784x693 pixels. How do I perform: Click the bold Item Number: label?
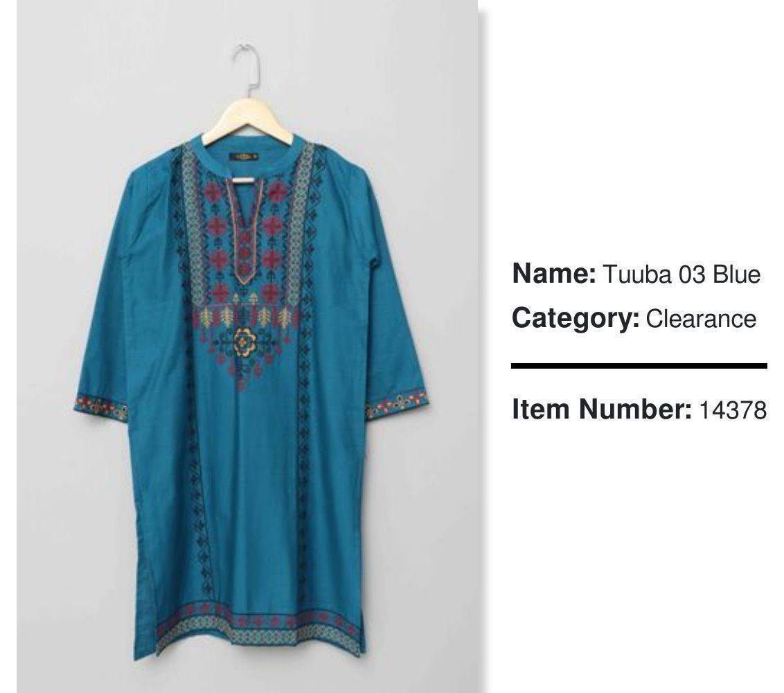coord(602,410)
